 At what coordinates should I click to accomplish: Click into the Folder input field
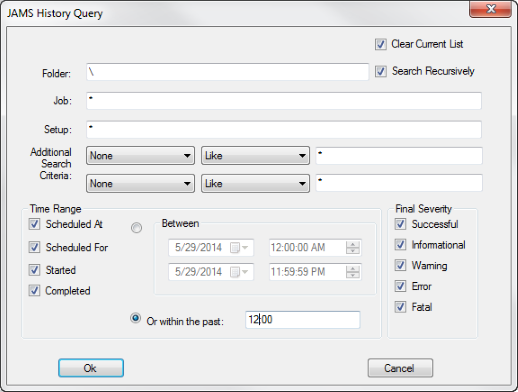pyautogui.click(x=227, y=72)
